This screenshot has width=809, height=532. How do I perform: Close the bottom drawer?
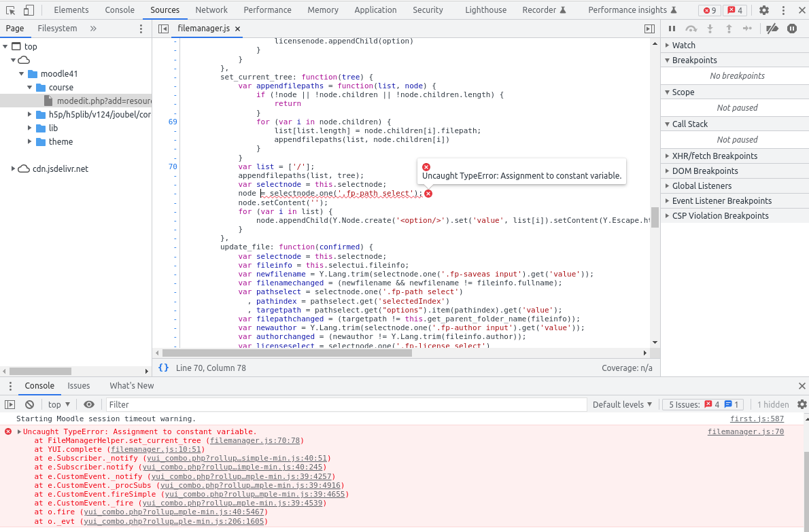point(802,386)
